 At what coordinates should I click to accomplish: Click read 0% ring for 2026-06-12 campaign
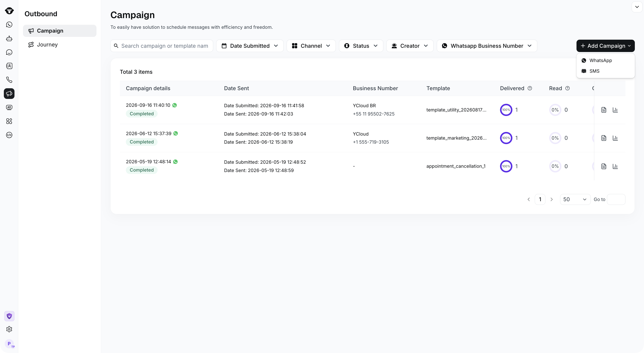[x=555, y=138]
